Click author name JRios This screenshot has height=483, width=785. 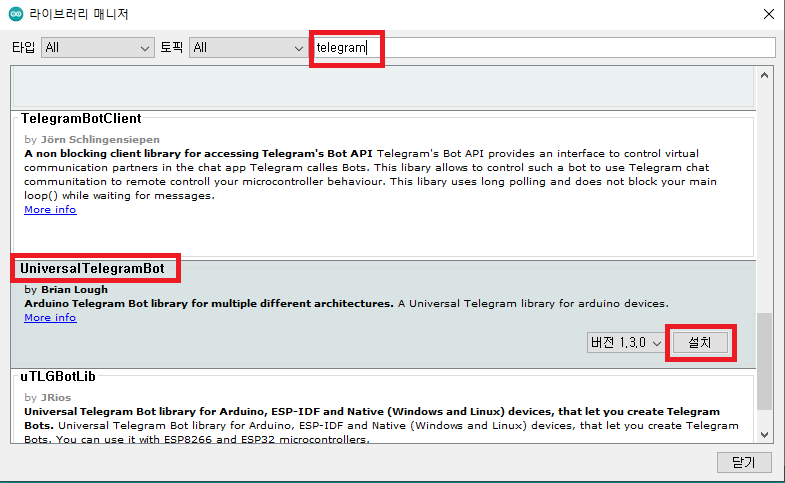(x=56, y=398)
